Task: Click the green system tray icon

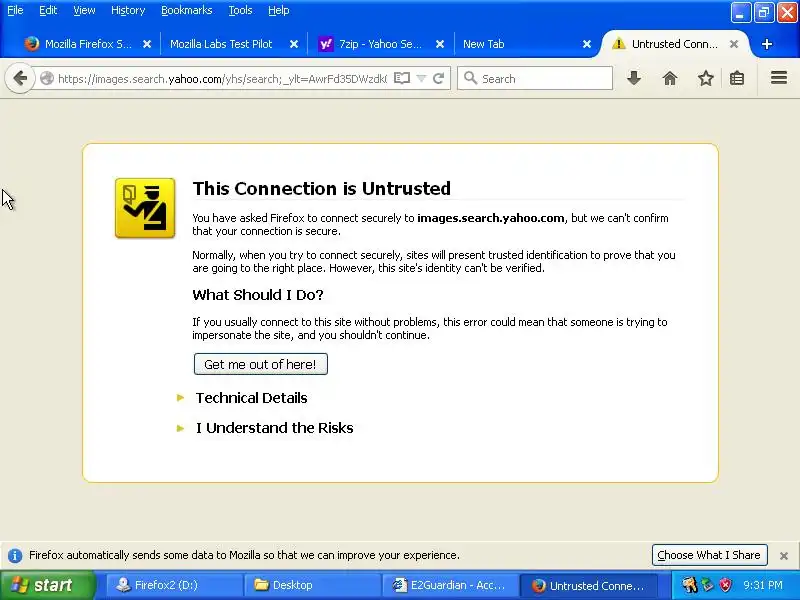Action: (708, 585)
